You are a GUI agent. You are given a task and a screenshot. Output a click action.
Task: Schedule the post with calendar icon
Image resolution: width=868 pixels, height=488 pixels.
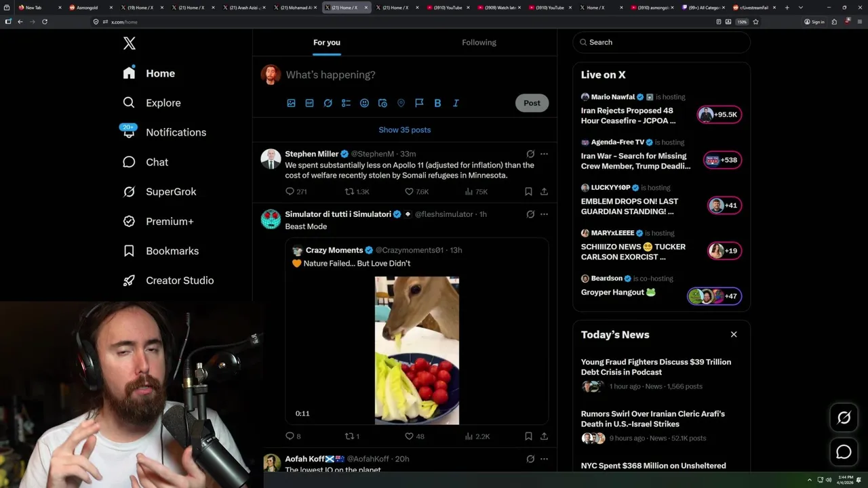pyautogui.click(x=382, y=103)
